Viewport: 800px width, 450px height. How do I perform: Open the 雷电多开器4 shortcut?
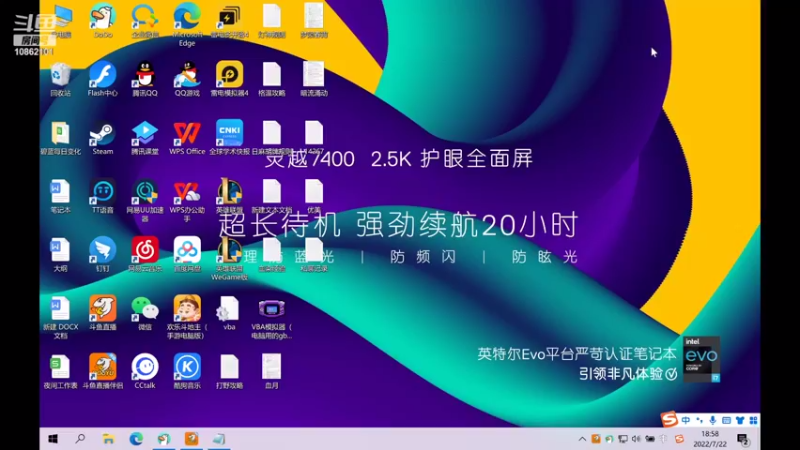pyautogui.click(x=229, y=20)
